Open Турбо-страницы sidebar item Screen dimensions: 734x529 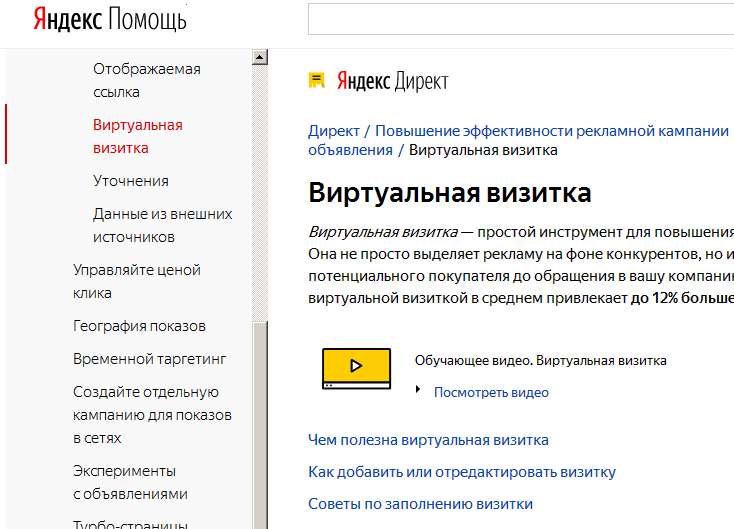pos(130,524)
